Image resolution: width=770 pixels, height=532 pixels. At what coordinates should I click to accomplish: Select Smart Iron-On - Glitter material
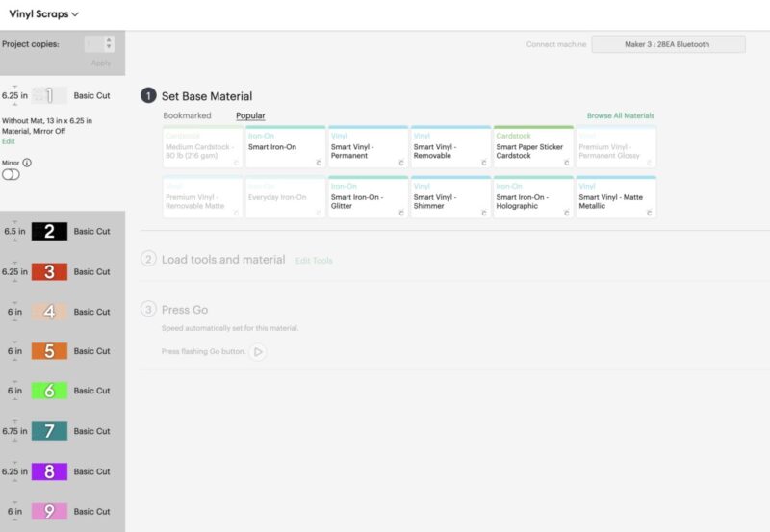(368, 197)
